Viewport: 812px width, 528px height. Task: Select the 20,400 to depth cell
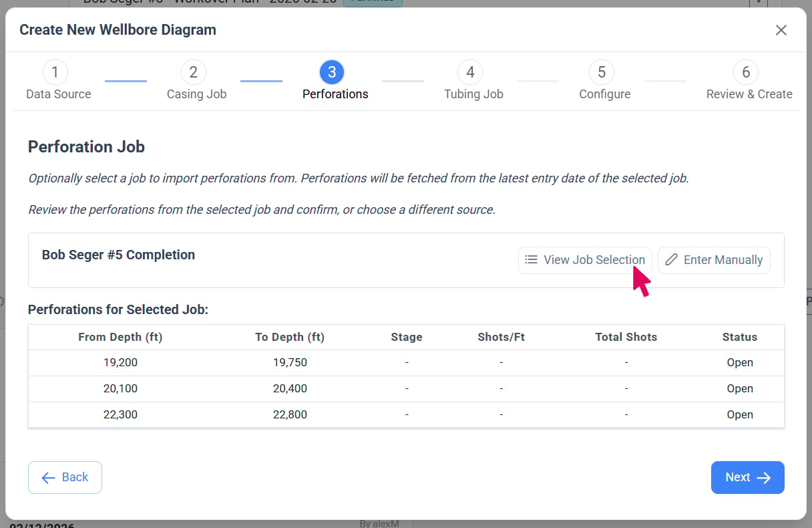tap(290, 388)
